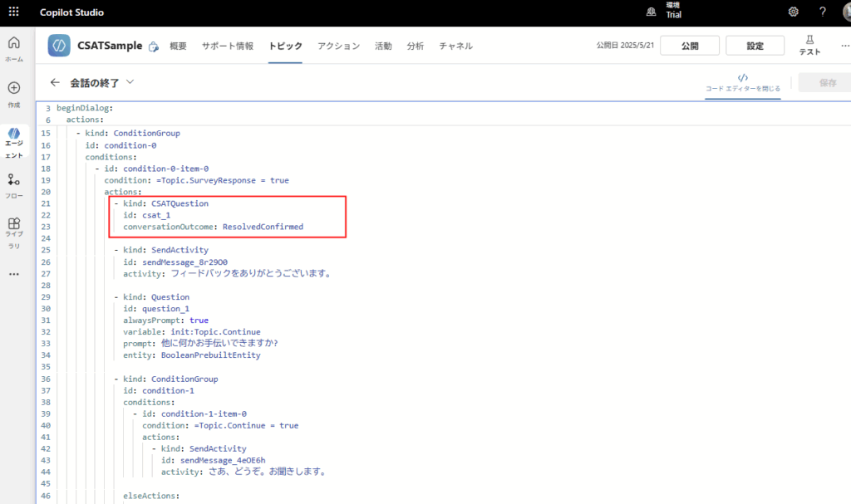Viewport: 851px width, 504px height.
Task: Click the 他に何かお手伝いできますか? prompt line
Action: point(200,344)
